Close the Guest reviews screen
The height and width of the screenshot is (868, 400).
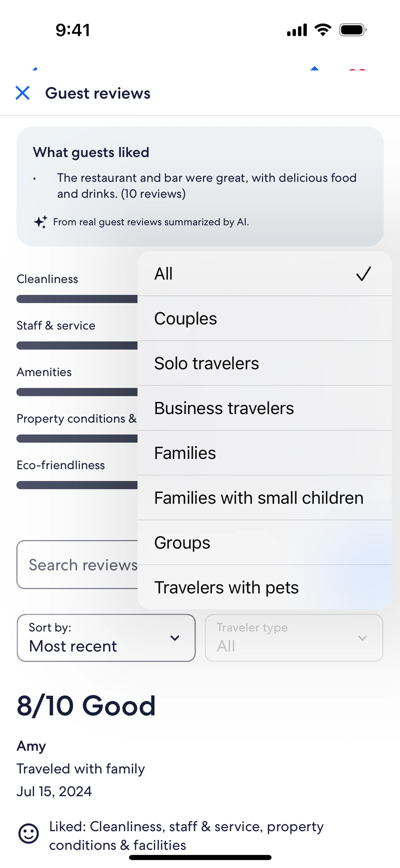[22, 93]
